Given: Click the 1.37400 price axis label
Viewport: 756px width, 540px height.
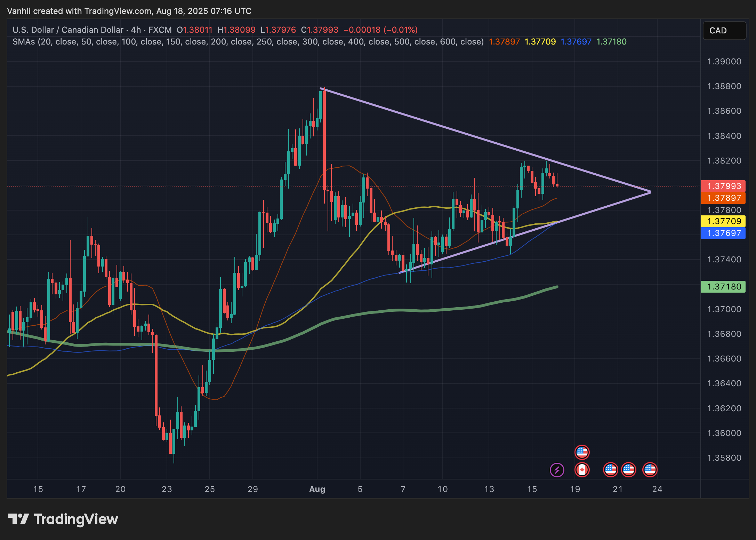Looking at the screenshot, I should pos(724,260).
